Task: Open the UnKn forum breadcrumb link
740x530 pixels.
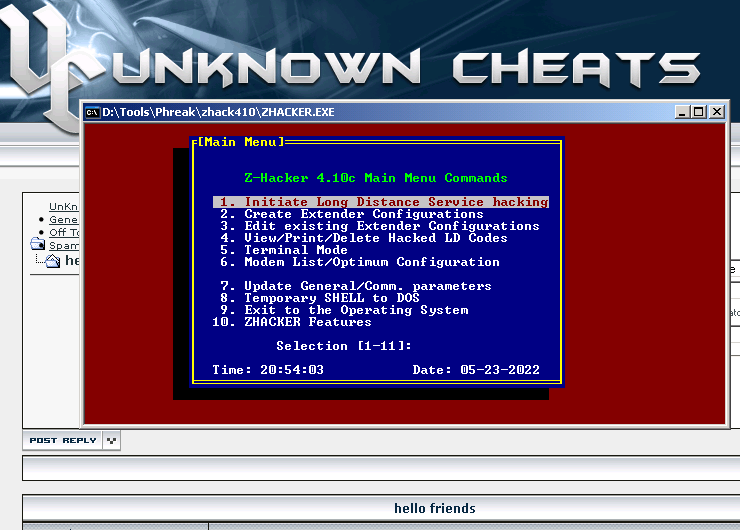Action: tap(64, 206)
